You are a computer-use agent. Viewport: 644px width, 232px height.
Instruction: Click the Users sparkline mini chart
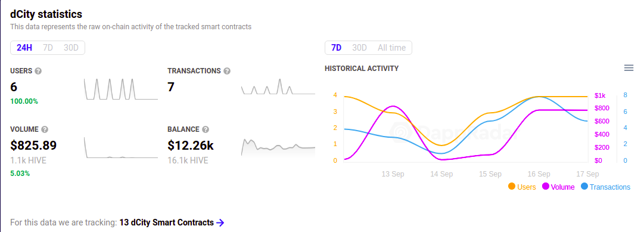click(x=121, y=88)
